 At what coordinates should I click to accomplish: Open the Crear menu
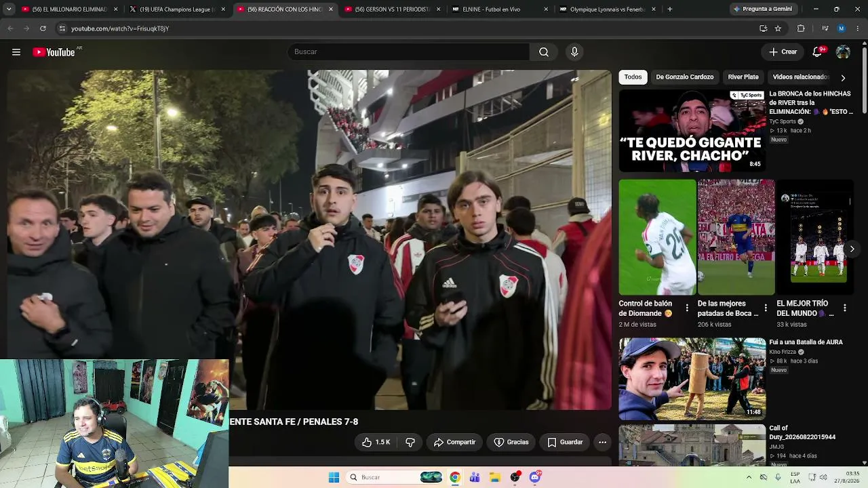(x=783, y=52)
